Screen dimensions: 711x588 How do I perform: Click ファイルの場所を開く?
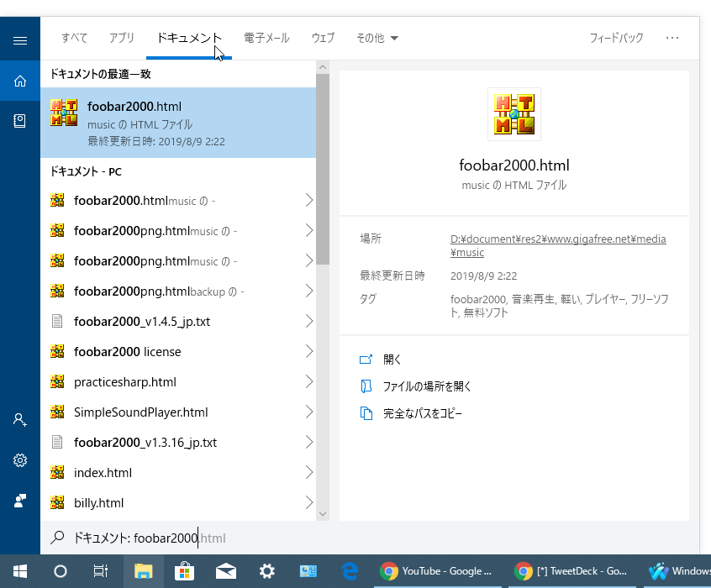(x=427, y=386)
